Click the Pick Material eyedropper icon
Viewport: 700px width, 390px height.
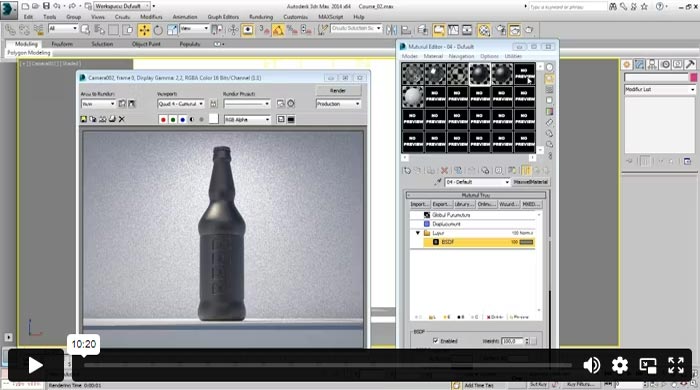point(438,182)
